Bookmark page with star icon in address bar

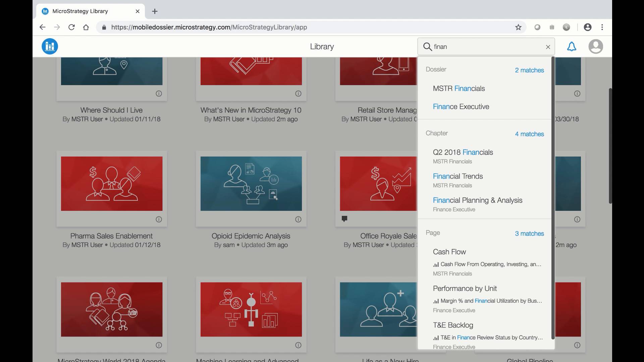(x=518, y=27)
